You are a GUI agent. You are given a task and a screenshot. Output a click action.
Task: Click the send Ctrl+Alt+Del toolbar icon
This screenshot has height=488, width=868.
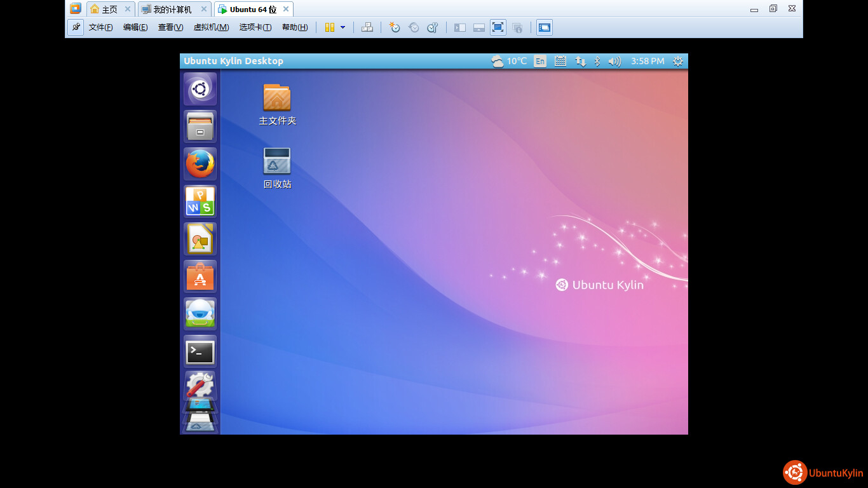367,27
